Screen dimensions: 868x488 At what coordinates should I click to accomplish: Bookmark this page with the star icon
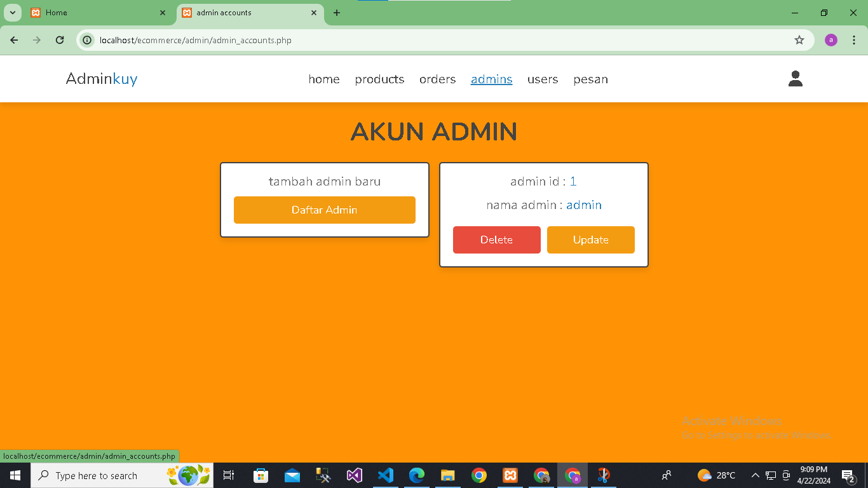[799, 40]
